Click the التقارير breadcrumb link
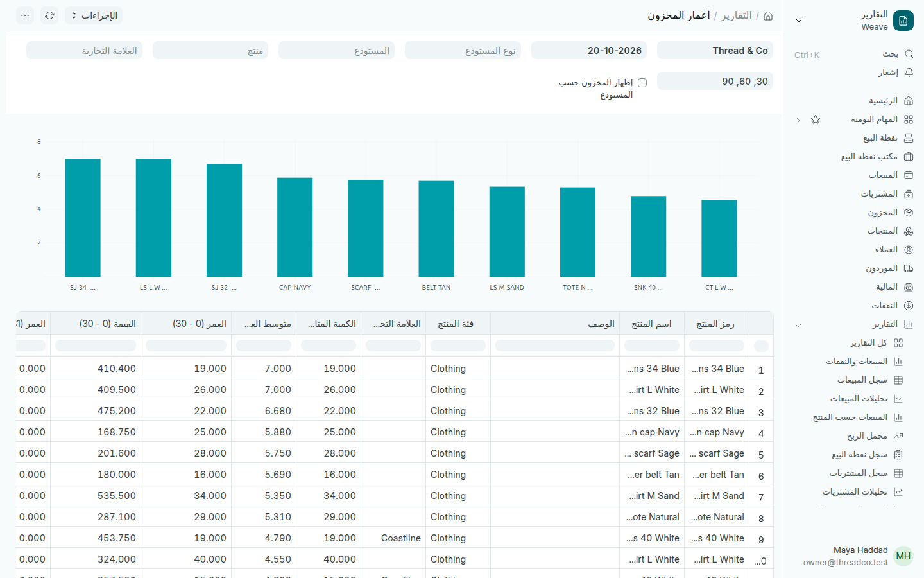924x578 pixels. coord(737,15)
